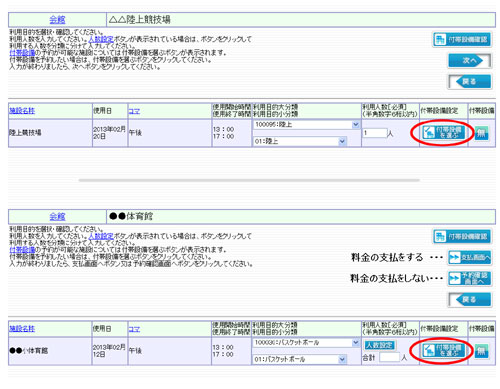The image size is (500, 389).
Task: Click 戻る button in ●●体育館 section
Action: coord(470,299)
